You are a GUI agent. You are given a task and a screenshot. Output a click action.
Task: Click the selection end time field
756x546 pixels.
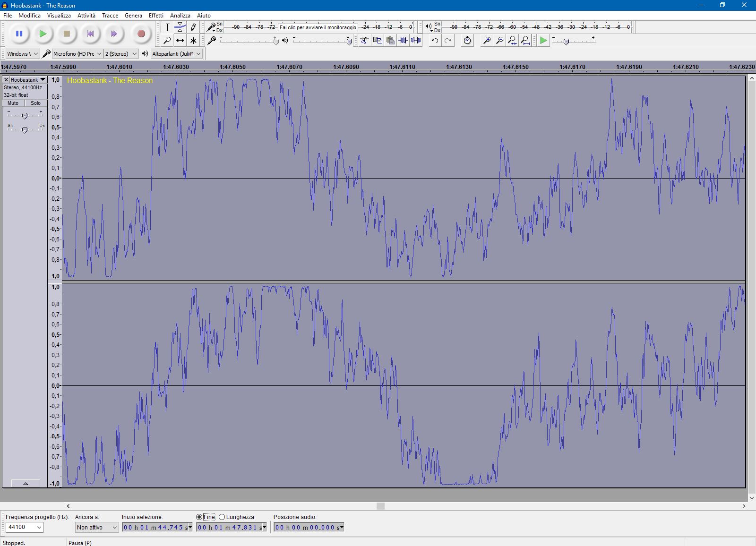coord(232,527)
